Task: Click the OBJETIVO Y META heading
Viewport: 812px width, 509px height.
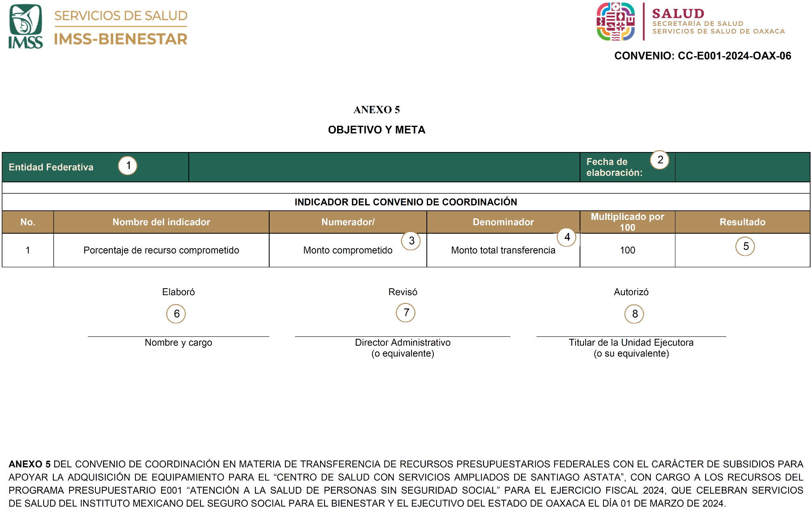Action: (376, 130)
